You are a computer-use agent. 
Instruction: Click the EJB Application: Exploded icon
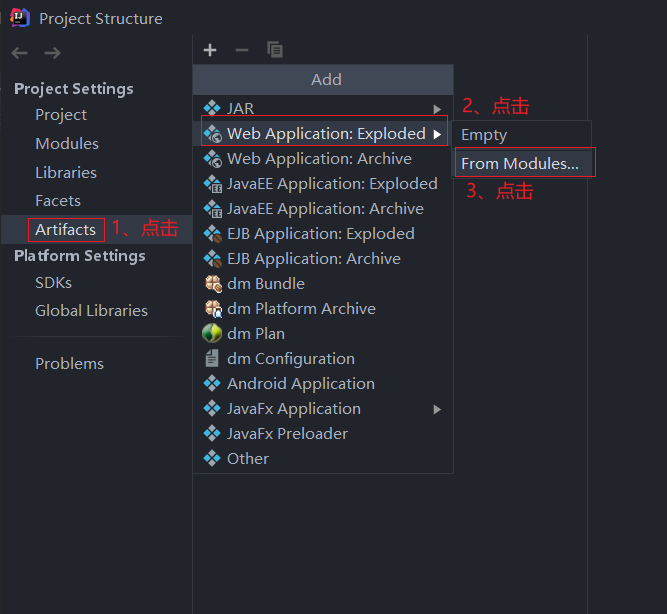[212, 234]
